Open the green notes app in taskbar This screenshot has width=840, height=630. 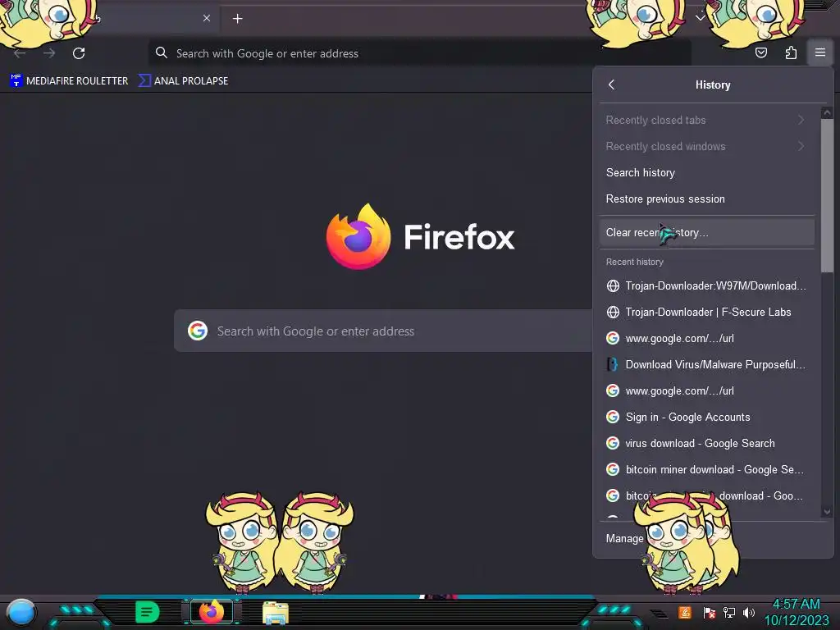click(148, 612)
